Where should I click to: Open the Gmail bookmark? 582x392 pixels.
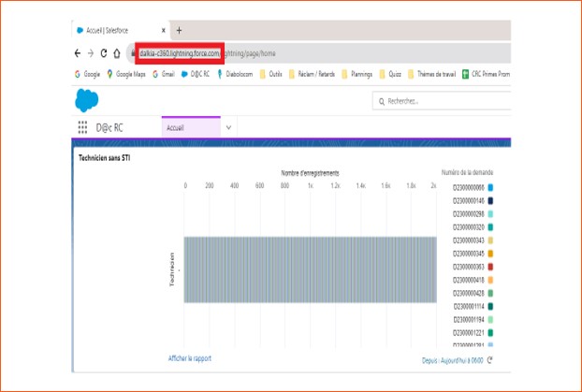pyautogui.click(x=164, y=74)
